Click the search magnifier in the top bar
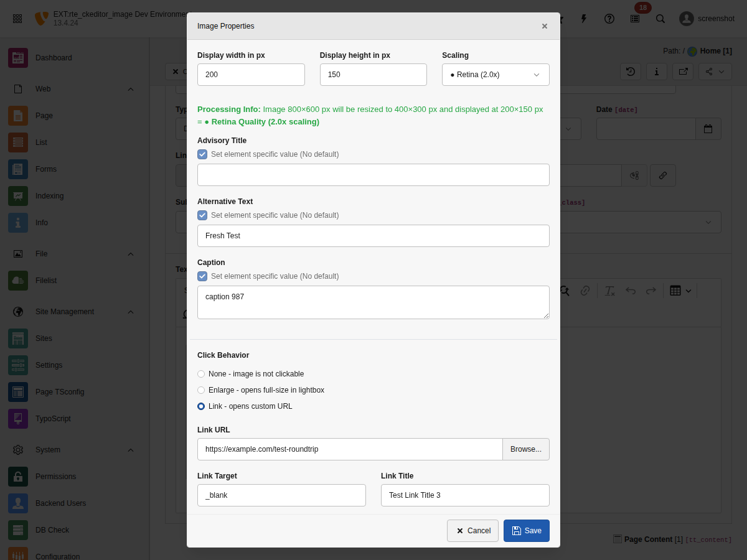747x560 pixels. [660, 19]
